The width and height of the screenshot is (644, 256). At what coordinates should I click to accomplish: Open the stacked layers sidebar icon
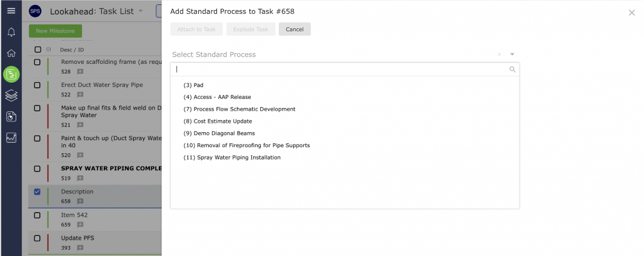(x=11, y=95)
